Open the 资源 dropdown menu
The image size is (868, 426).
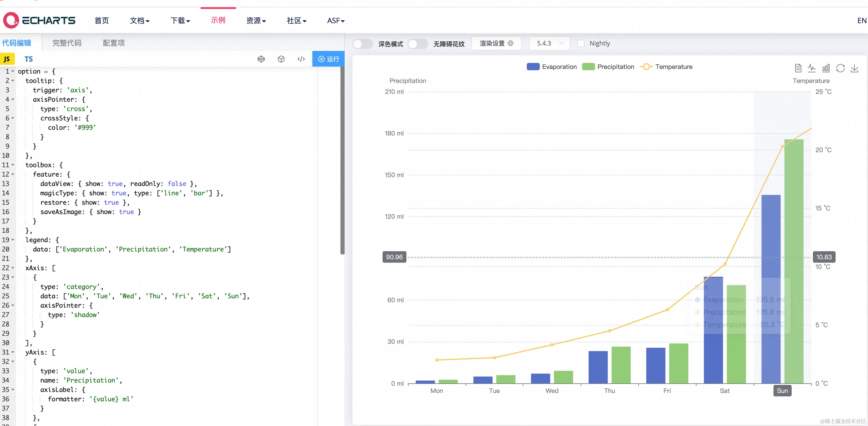tap(256, 21)
